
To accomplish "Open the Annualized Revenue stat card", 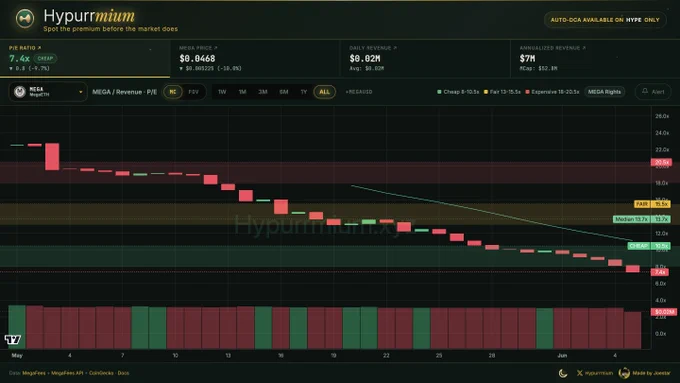I will click(x=595, y=59).
